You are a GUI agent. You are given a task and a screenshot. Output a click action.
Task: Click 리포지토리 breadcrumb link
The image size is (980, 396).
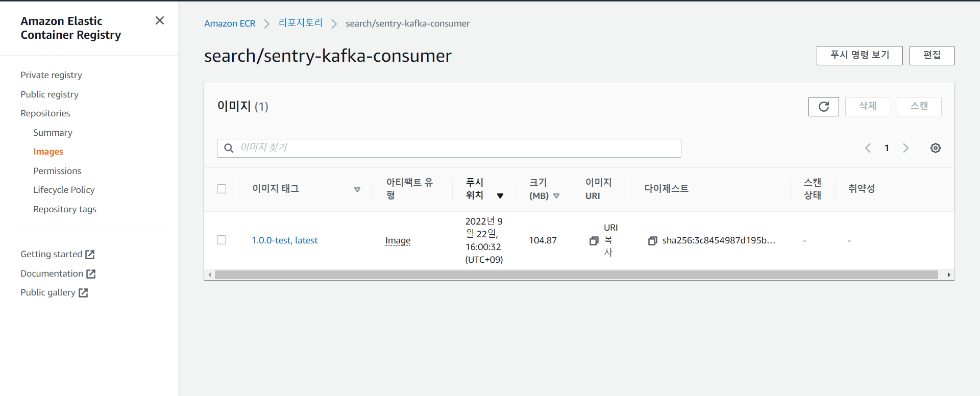click(301, 23)
